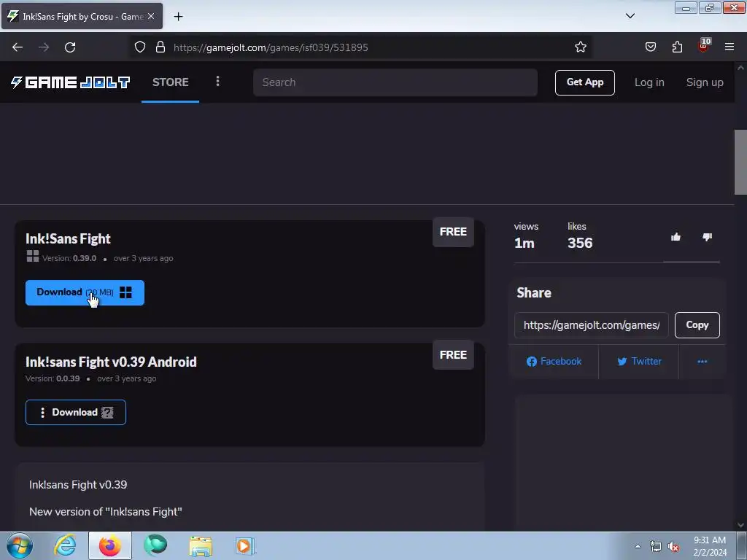Share the game on Twitter
This screenshot has height=560, width=747.
click(639, 362)
